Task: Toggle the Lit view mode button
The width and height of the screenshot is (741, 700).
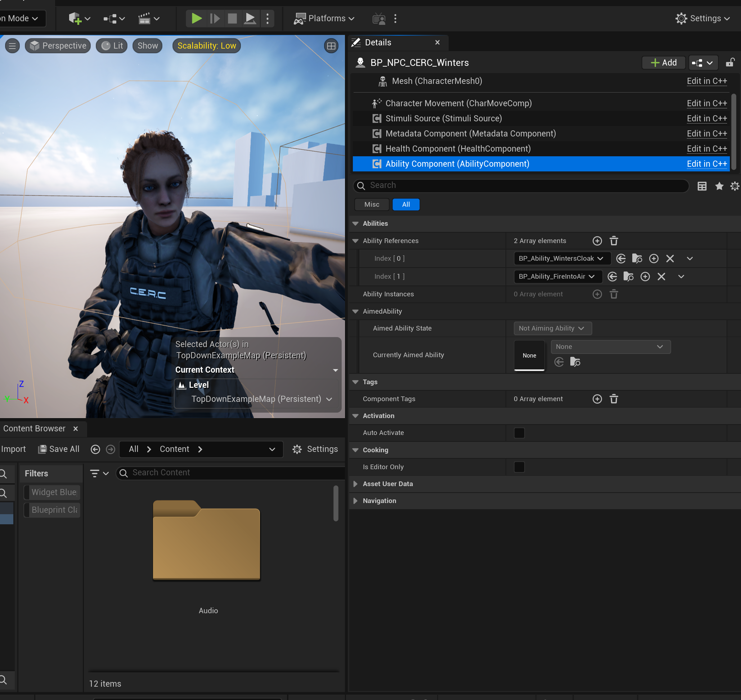Action: pos(112,45)
